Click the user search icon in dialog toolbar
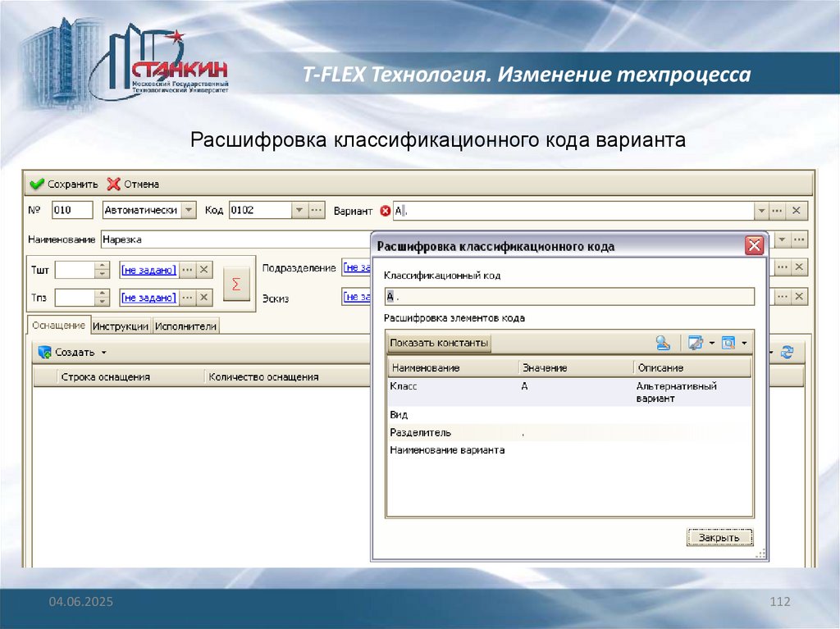 pyautogui.click(x=663, y=343)
